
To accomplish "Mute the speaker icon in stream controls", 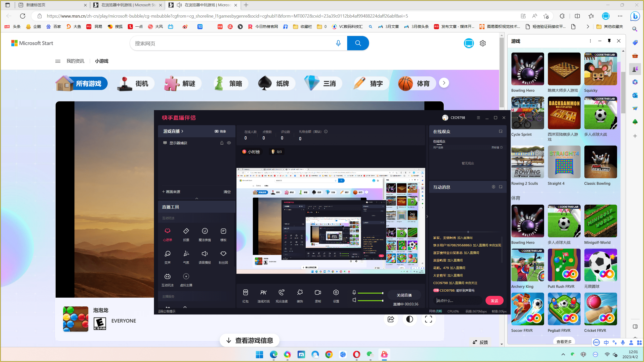I will 354,300.
